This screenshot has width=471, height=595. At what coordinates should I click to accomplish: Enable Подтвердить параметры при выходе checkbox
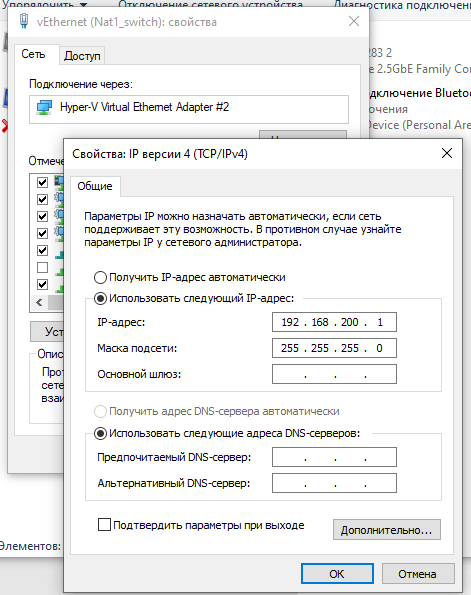point(104,525)
